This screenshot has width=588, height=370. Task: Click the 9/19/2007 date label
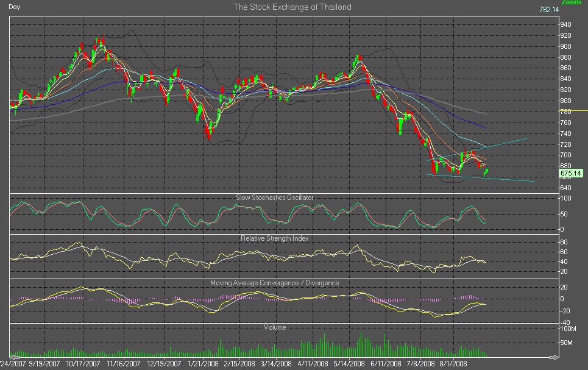[x=44, y=364]
